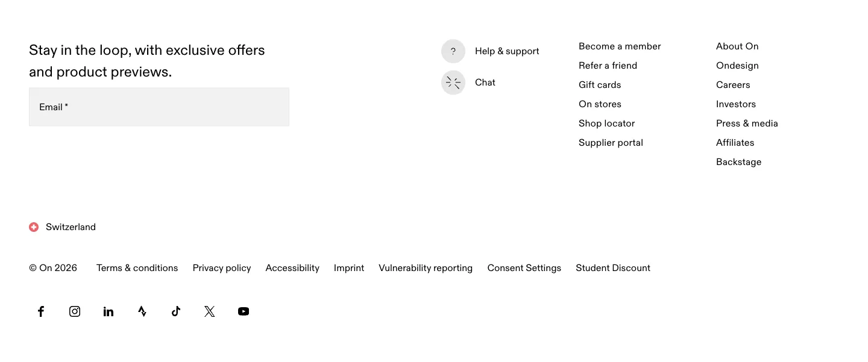Focus the Email input field
The width and height of the screenshot is (868, 362).
click(159, 107)
